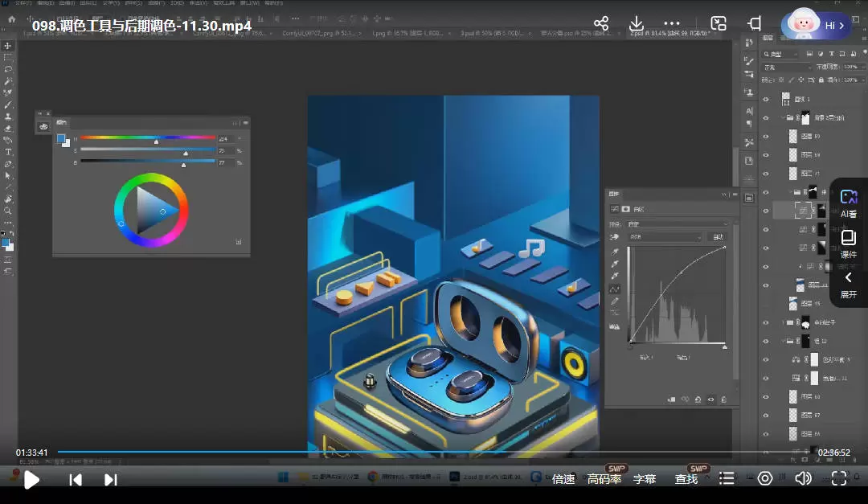Open the 字幕 subtitles menu
This screenshot has height=504, width=868.
pyautogui.click(x=645, y=479)
